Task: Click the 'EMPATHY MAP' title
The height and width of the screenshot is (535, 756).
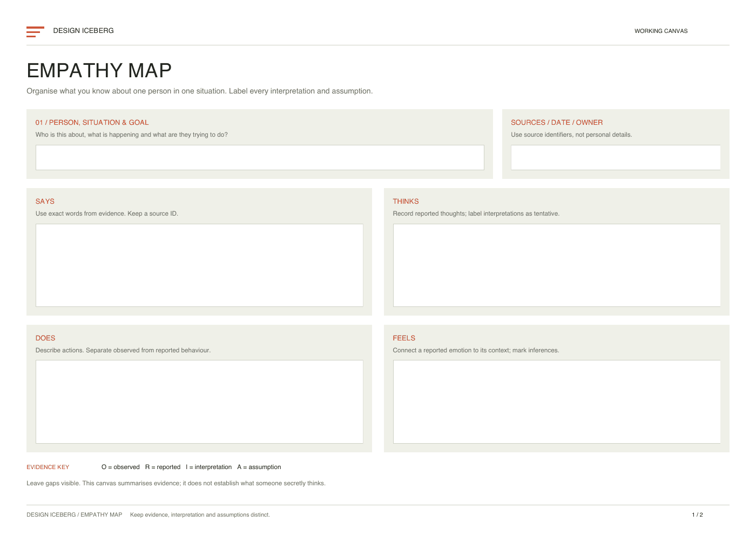Action: pyautogui.click(x=99, y=70)
